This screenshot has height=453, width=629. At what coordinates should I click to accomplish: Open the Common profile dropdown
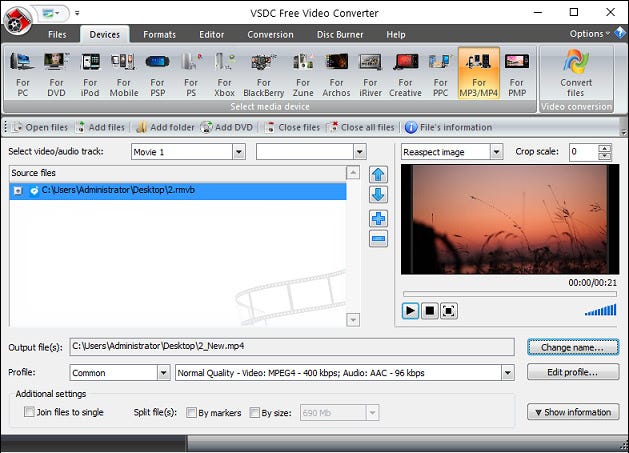[x=163, y=373]
